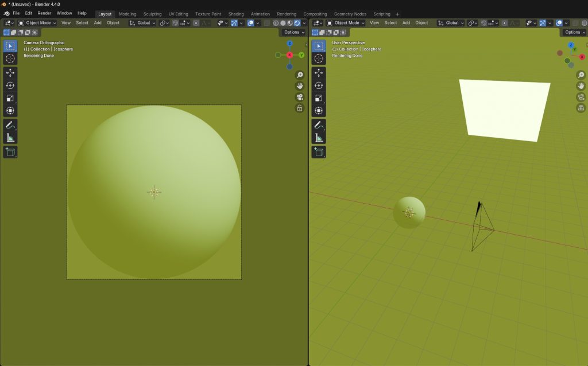The image size is (588, 366).
Task: Click green Y axis on left viewport gizmo
Action: click(301, 55)
